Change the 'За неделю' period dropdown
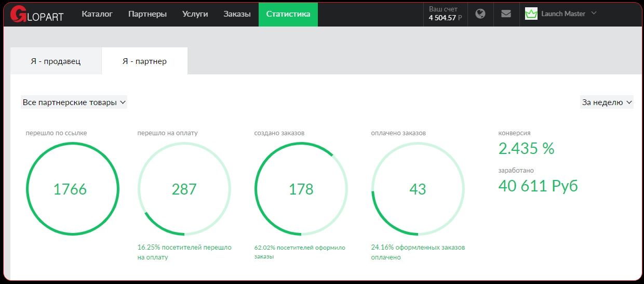The width and height of the screenshot is (644, 284). click(607, 102)
